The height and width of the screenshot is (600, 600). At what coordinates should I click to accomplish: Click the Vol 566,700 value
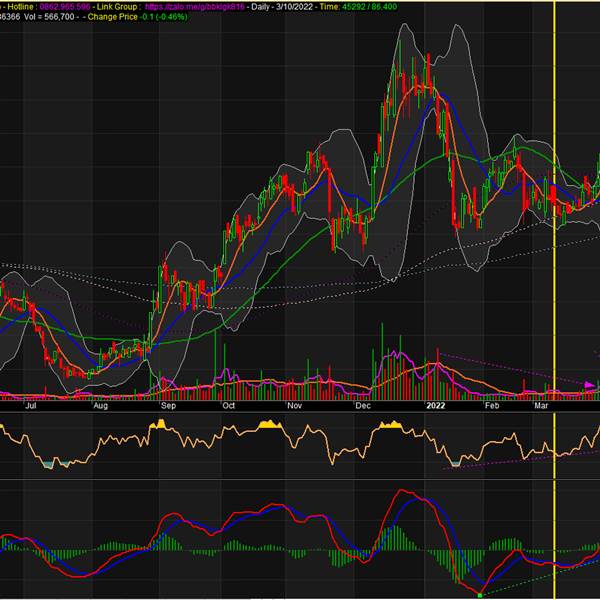coord(58,17)
